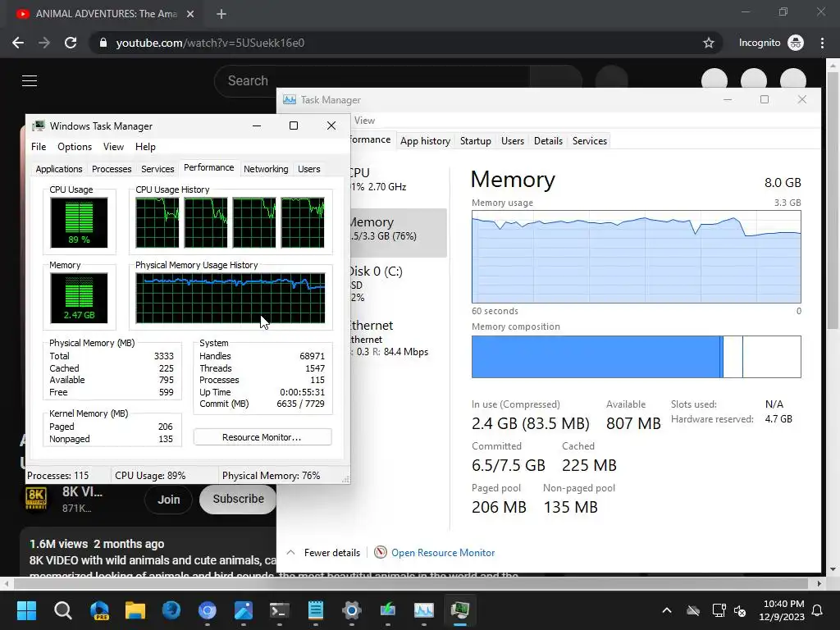Click Incognito profile icon

(x=796, y=43)
